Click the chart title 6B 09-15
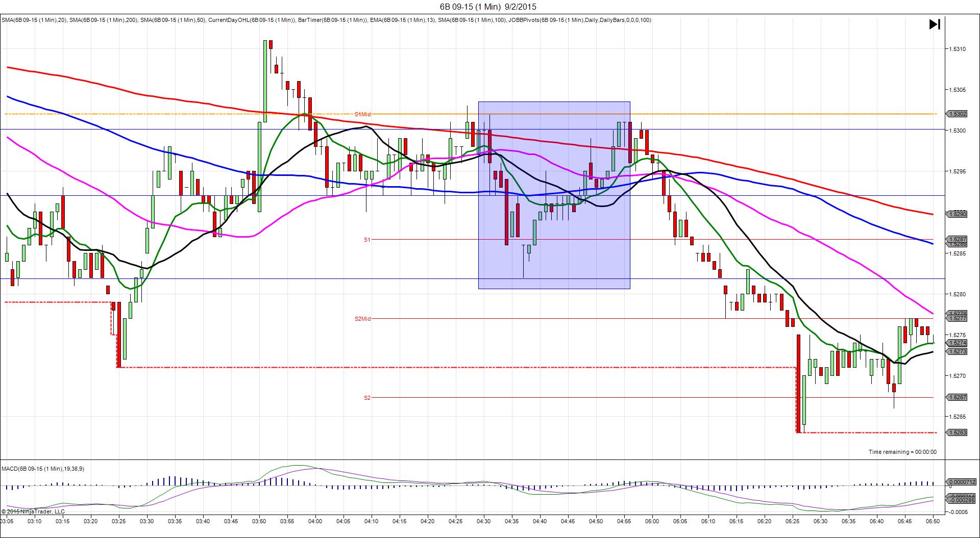The width and height of the screenshot is (980, 538). click(488, 7)
